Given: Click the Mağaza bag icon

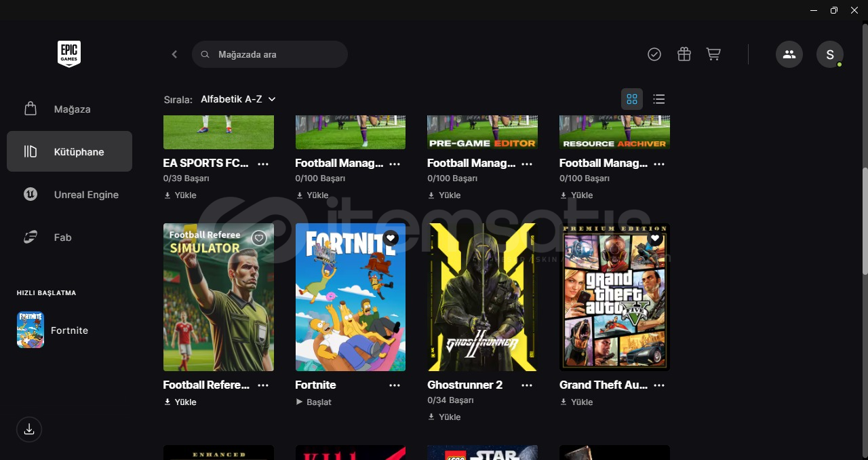Looking at the screenshot, I should (31, 109).
